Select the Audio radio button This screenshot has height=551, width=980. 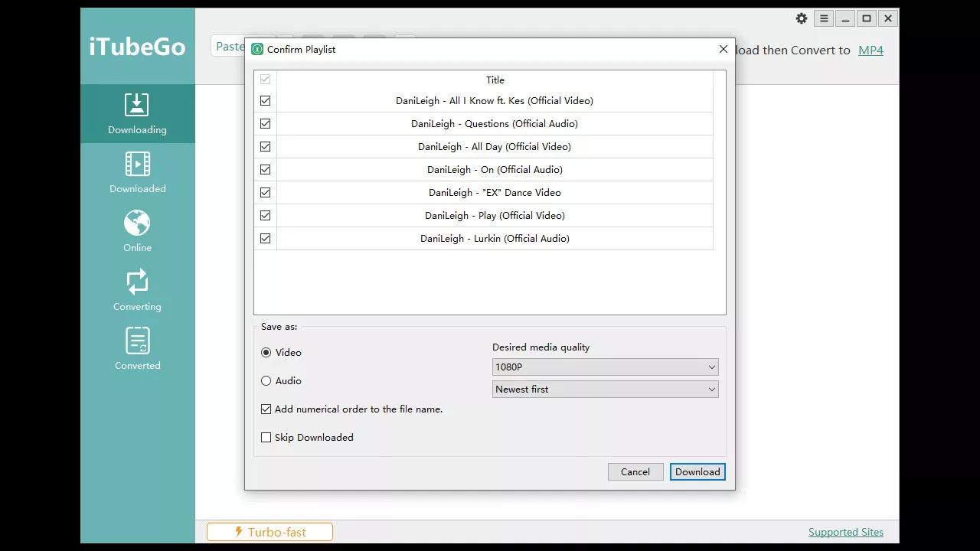coord(266,381)
